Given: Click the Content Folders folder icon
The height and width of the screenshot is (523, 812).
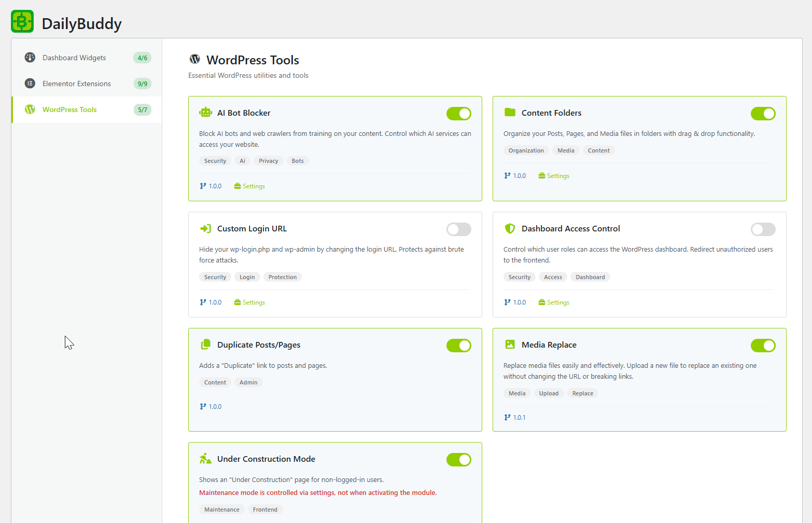Looking at the screenshot, I should pos(510,112).
